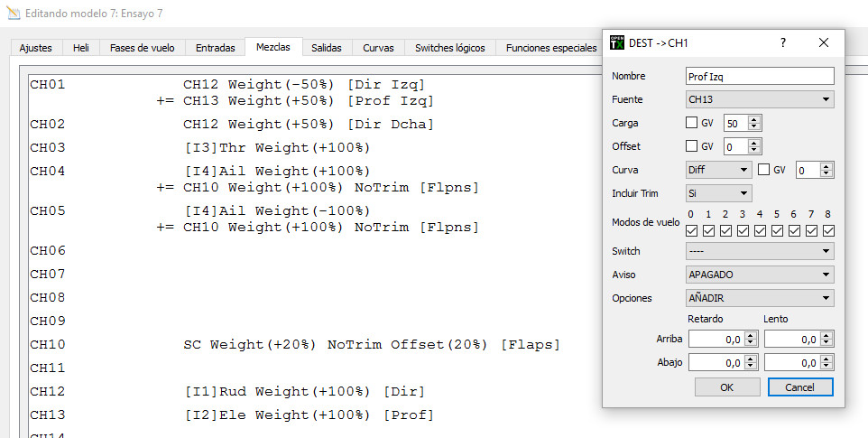The image size is (868, 438).
Task: Increase the Carga value with up arrow
Action: point(754,119)
